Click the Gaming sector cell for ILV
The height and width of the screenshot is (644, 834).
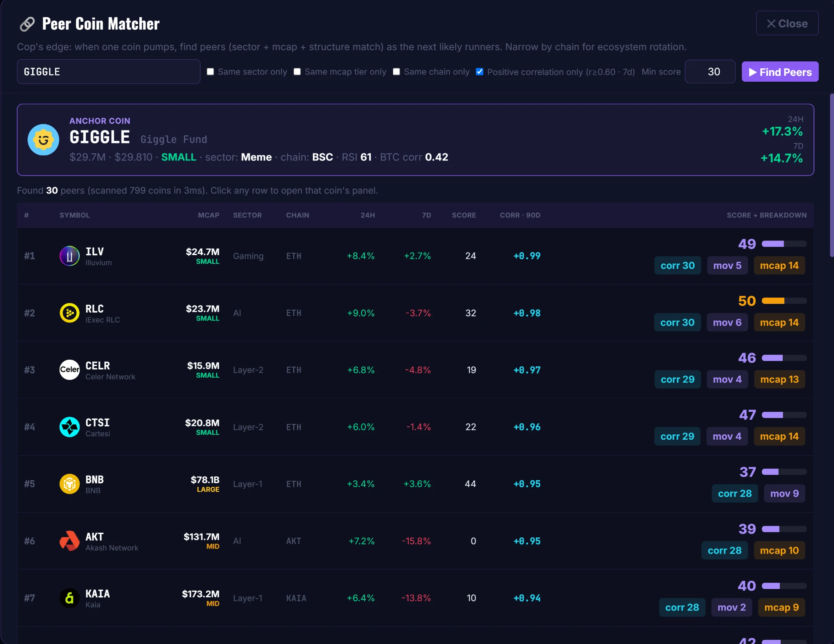tap(248, 256)
